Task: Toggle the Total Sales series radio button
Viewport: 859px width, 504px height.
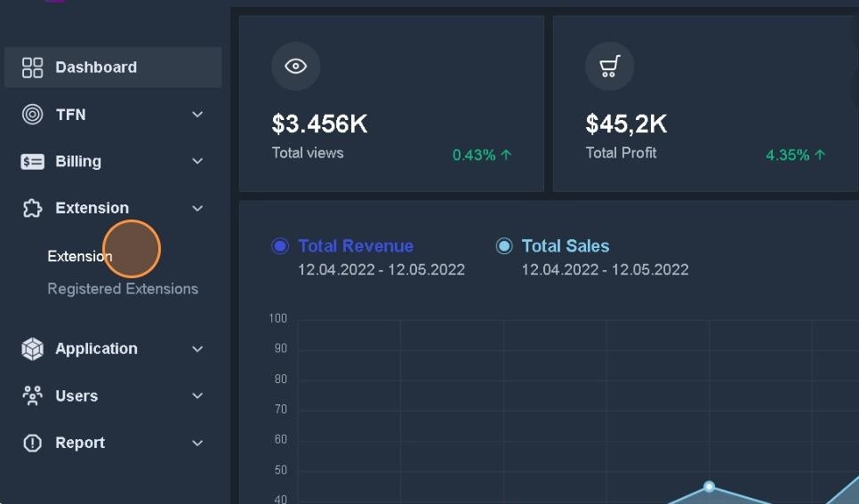Action: tap(504, 246)
